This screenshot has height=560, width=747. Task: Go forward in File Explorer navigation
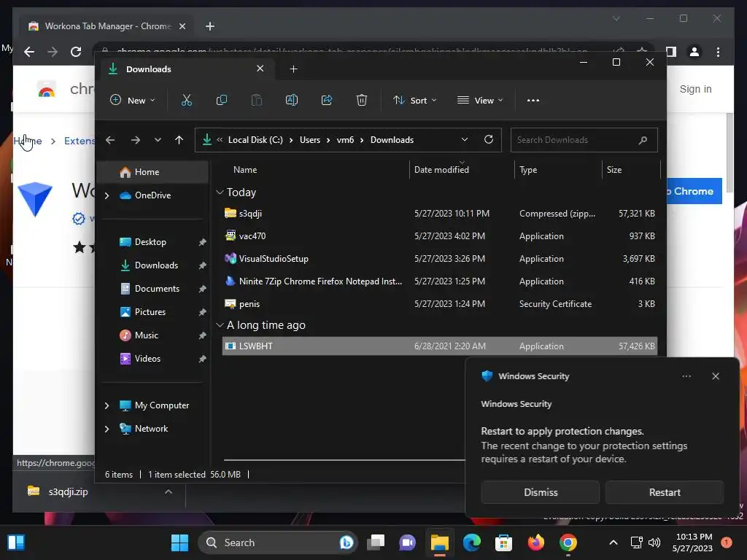tap(135, 140)
